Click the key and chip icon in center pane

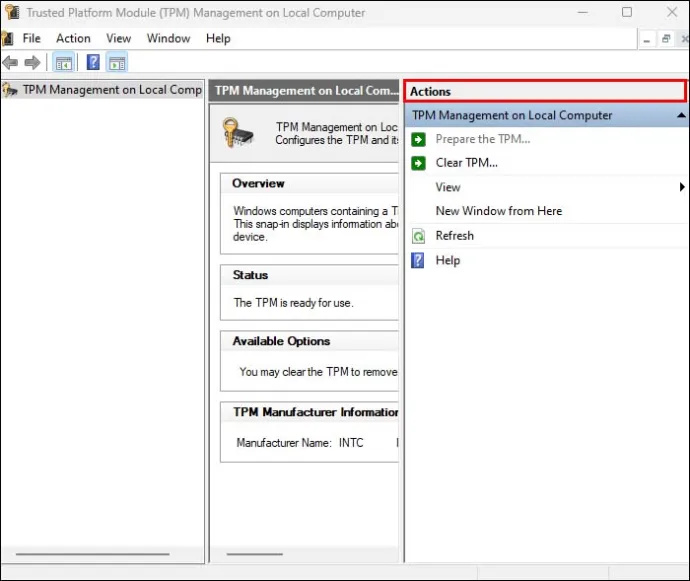pyautogui.click(x=238, y=132)
